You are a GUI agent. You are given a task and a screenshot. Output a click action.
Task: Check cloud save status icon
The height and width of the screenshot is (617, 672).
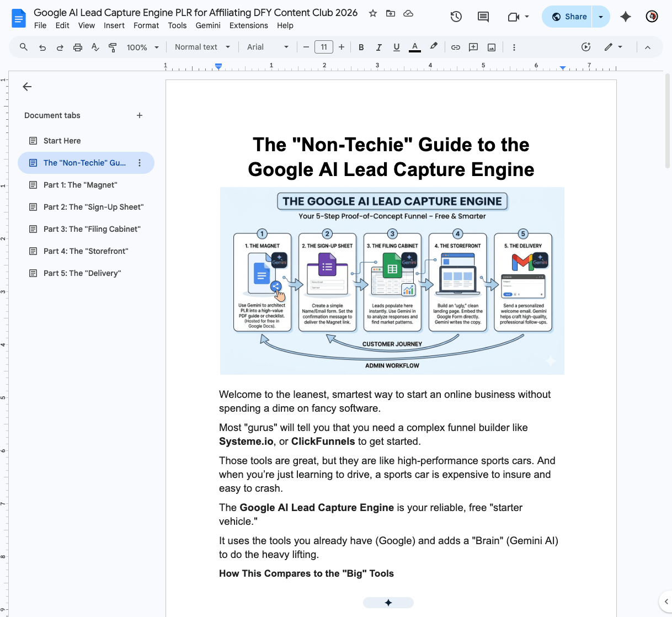coord(408,13)
